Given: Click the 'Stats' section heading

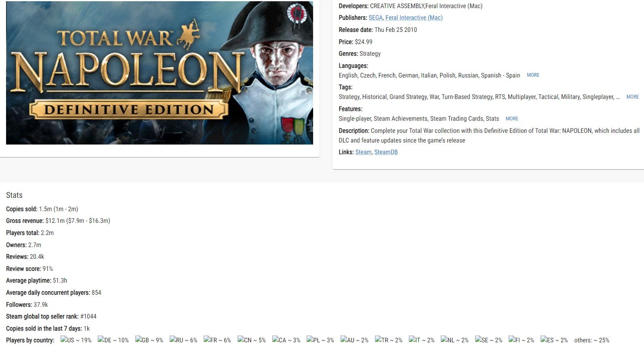Looking at the screenshot, I should pyautogui.click(x=14, y=195).
